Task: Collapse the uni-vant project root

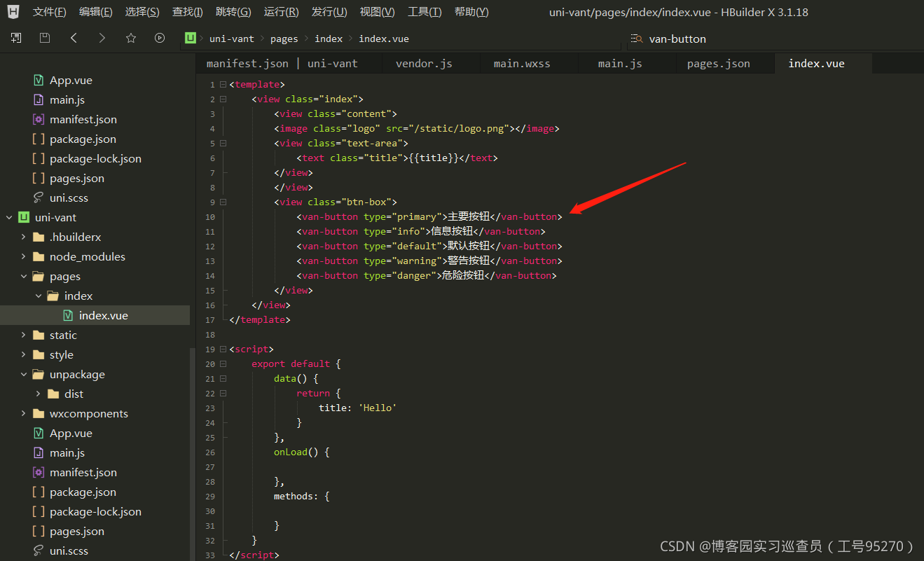Action: tap(9, 217)
